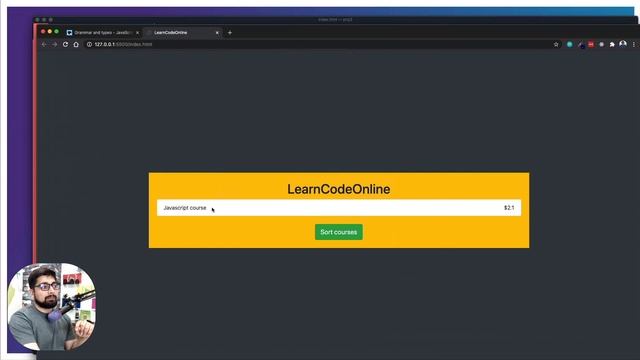Select the Javascript course row
640x360 pixels.
[x=339, y=208]
